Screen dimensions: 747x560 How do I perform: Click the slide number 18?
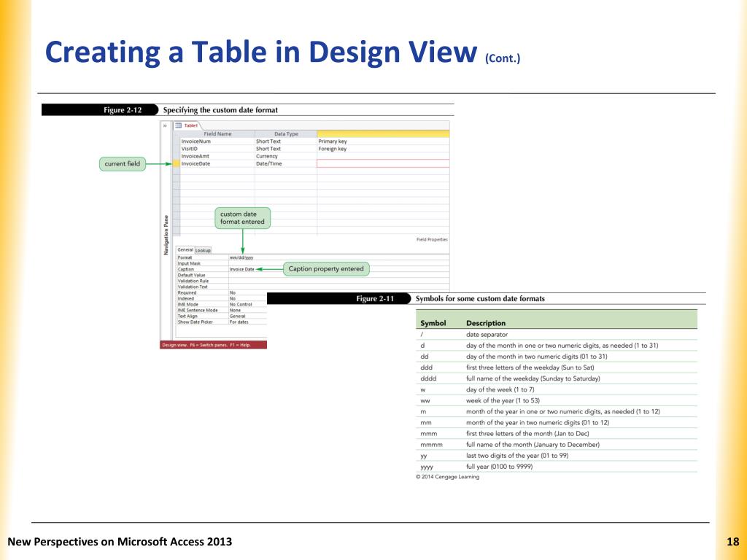pyautogui.click(x=732, y=542)
